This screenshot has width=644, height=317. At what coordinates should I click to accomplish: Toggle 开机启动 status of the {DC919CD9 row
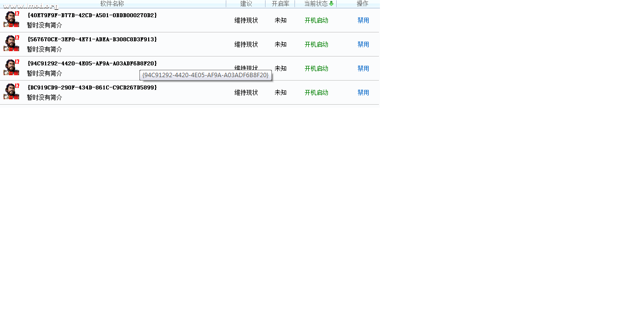pos(316,92)
